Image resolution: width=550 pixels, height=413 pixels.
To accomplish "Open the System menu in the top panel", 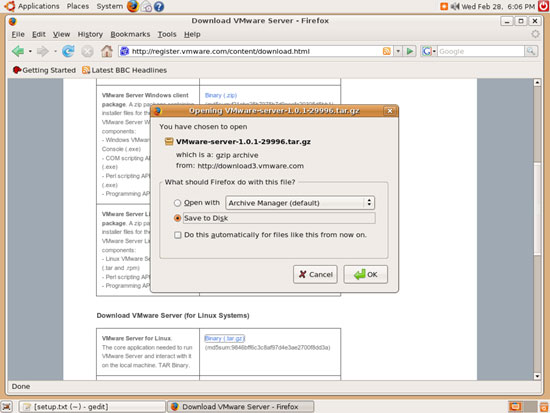I will (x=110, y=6).
